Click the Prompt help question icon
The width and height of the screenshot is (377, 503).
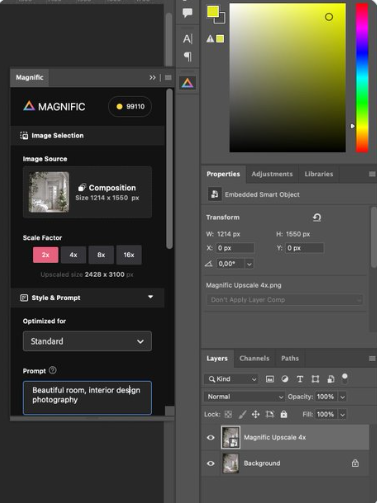(x=53, y=370)
